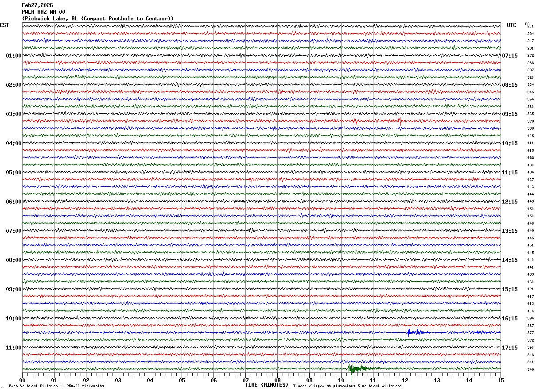
Task: Click the DC offset value 247
Action: point(530,41)
